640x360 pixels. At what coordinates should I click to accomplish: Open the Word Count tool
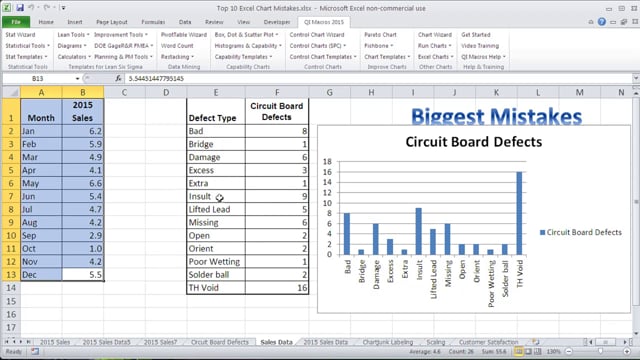[177, 46]
